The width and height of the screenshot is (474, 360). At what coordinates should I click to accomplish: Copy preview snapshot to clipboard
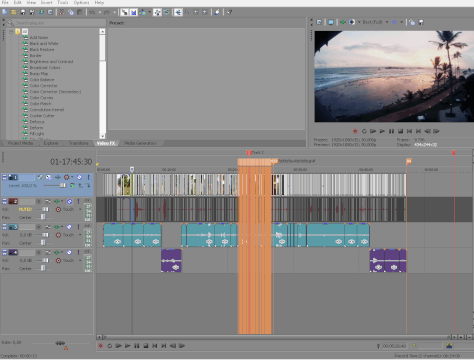coord(412,22)
